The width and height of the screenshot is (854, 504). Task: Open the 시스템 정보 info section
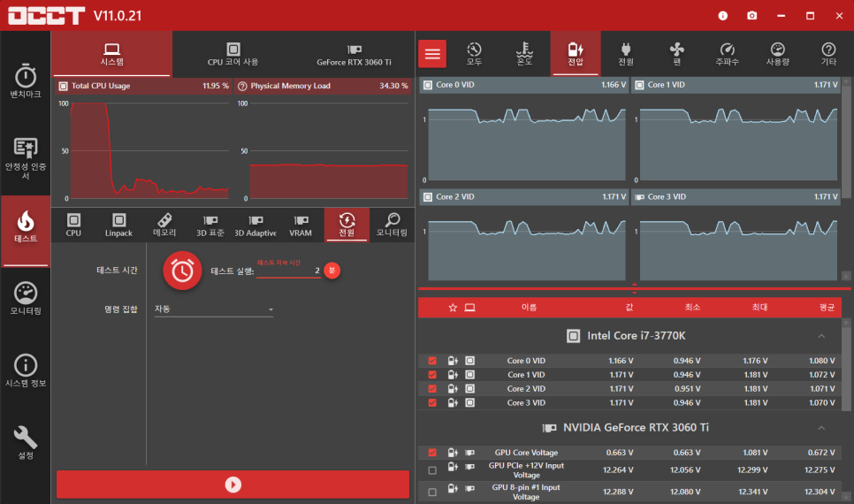(x=25, y=370)
